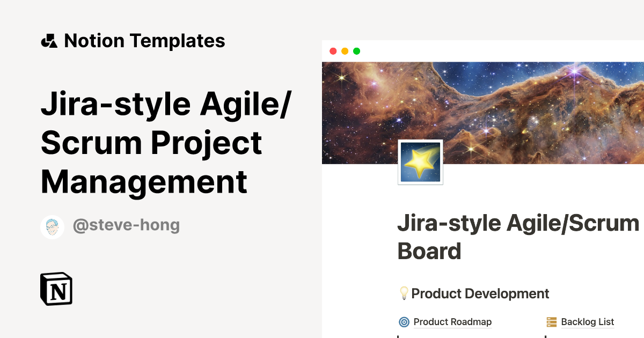Click the Notion cube logo
This screenshot has width=644, height=338.
click(56, 289)
